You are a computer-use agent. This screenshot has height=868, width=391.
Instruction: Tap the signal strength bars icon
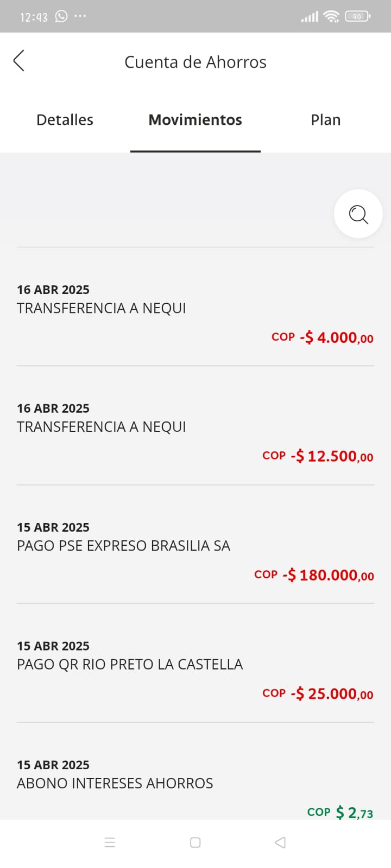tap(310, 17)
